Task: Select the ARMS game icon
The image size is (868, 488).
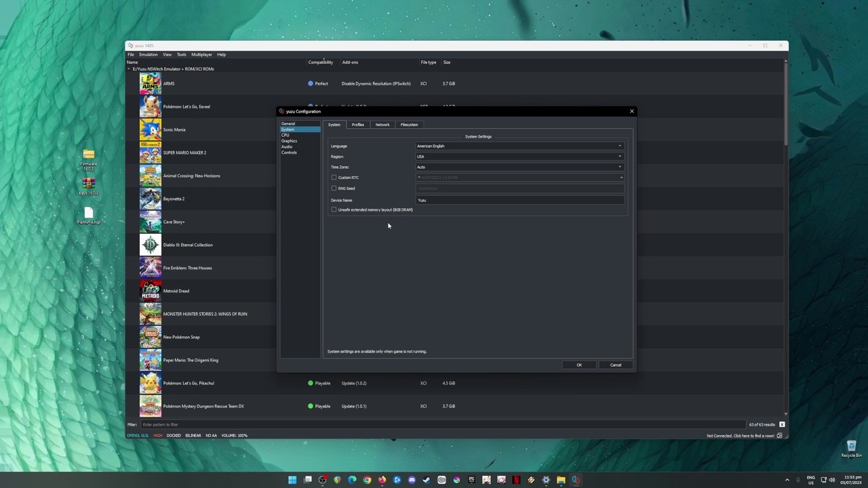Action: coord(151,83)
